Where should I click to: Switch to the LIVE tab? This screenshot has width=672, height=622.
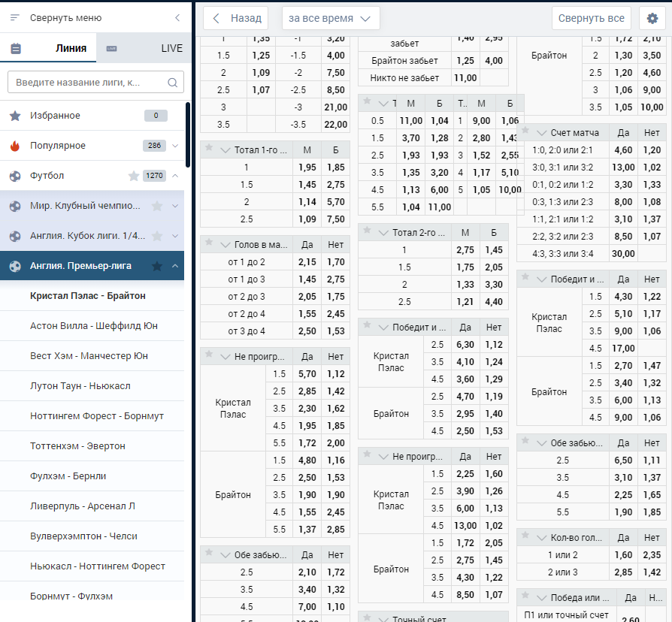click(x=144, y=47)
